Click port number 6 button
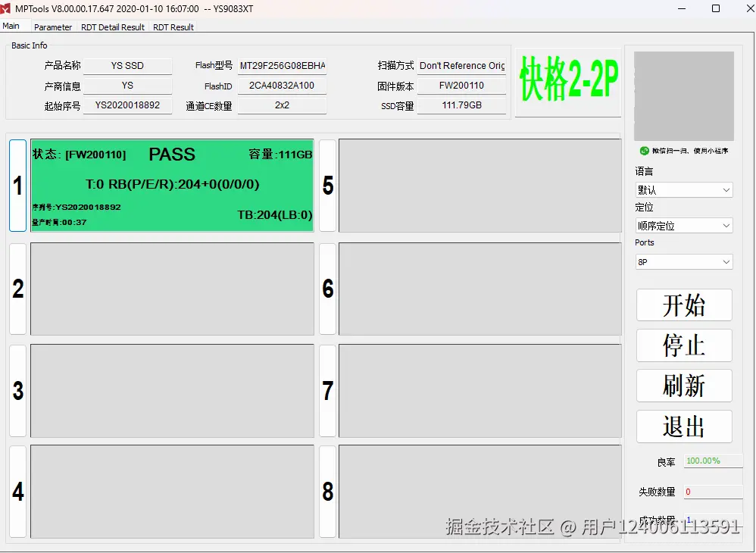Screen dimensions: 756x553 click(x=327, y=289)
